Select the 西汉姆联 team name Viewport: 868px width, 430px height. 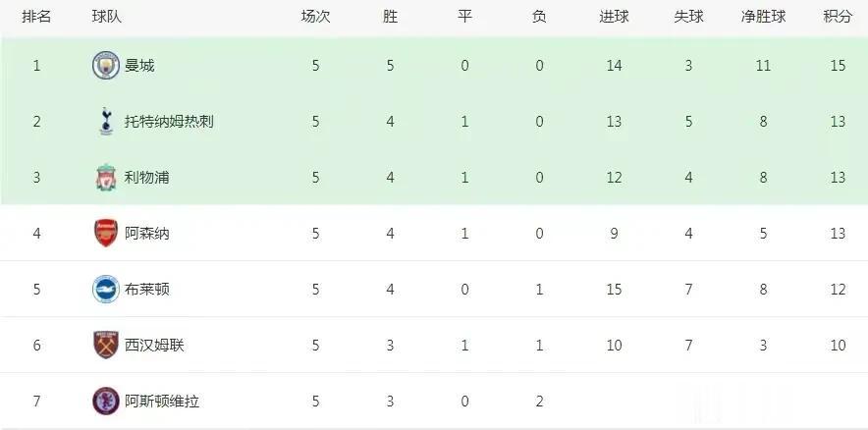pos(154,346)
